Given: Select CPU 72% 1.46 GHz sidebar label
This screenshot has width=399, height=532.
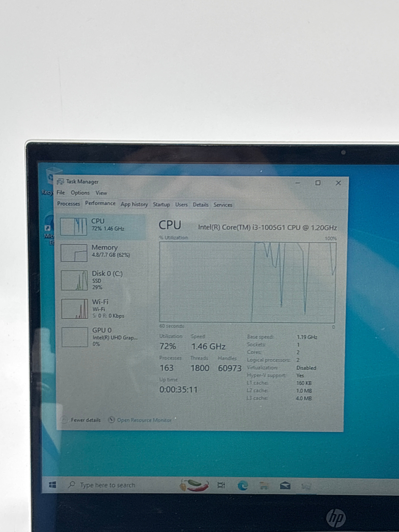Looking at the screenshot, I should click(108, 225).
